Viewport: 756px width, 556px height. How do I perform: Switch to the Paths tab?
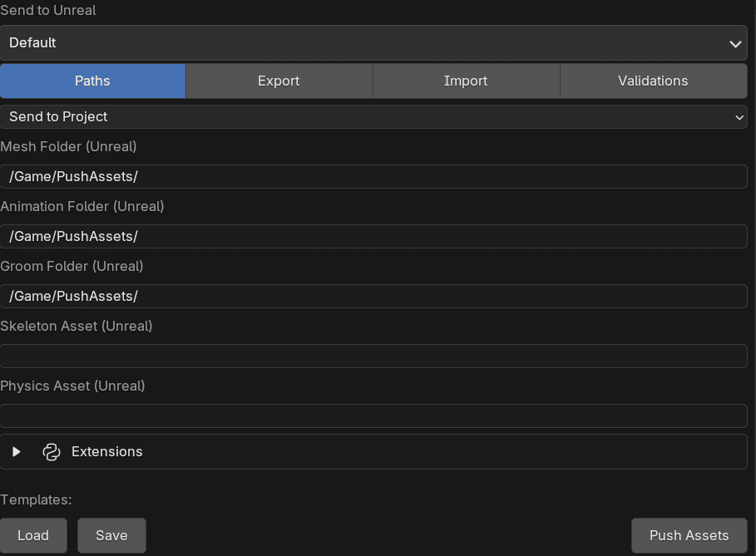click(92, 81)
